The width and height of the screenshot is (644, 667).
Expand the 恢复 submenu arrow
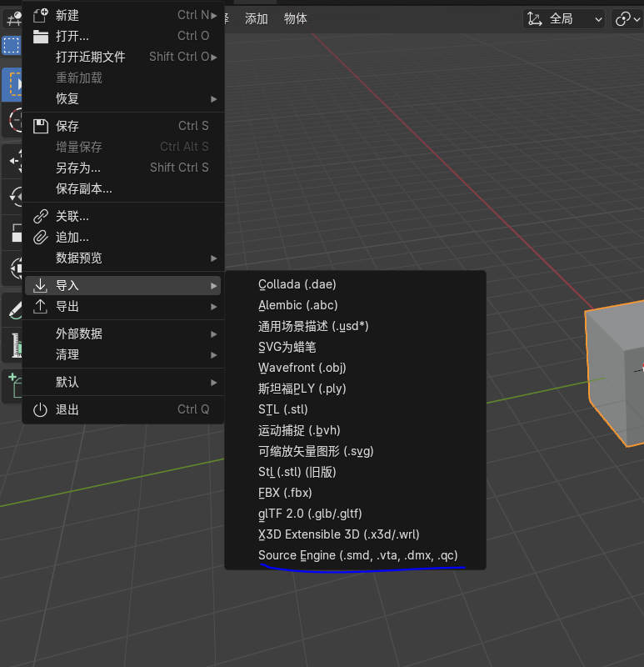[x=214, y=98]
